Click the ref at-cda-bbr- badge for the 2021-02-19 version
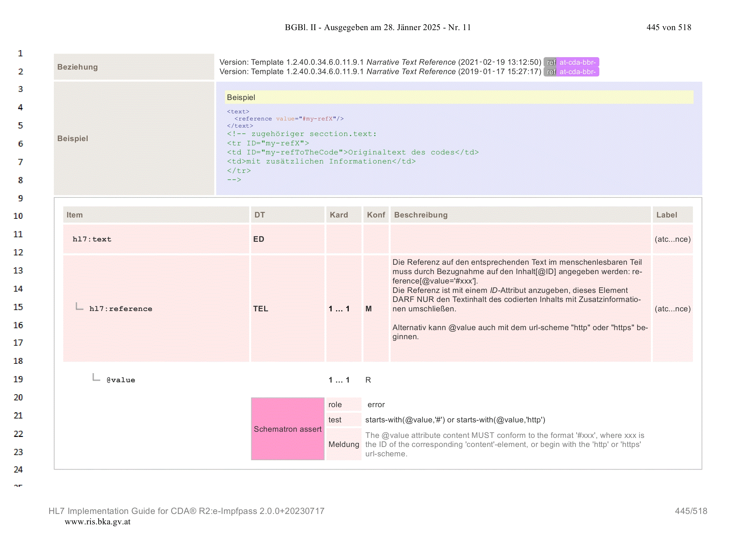 click(x=571, y=62)
